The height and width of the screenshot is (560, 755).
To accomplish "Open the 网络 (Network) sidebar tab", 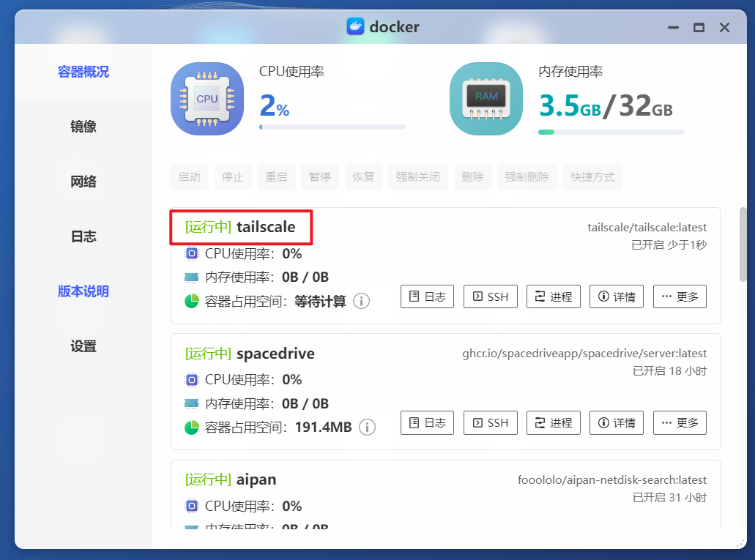I will (x=82, y=181).
